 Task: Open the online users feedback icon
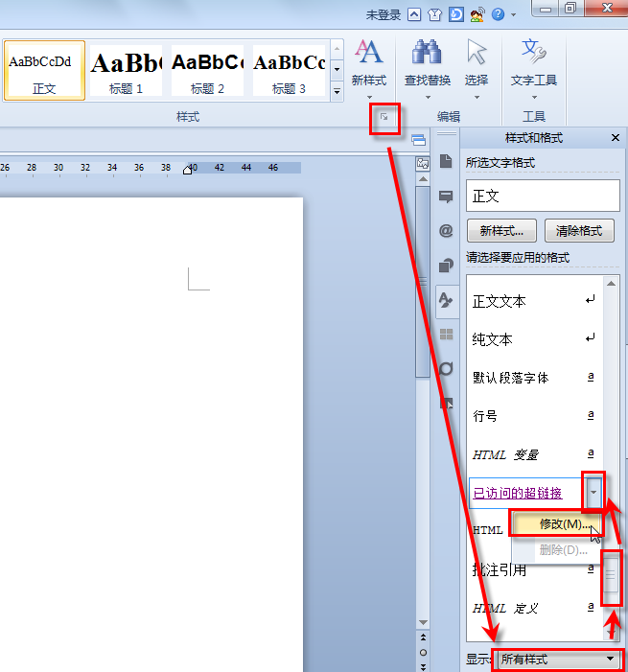pyautogui.click(x=477, y=15)
